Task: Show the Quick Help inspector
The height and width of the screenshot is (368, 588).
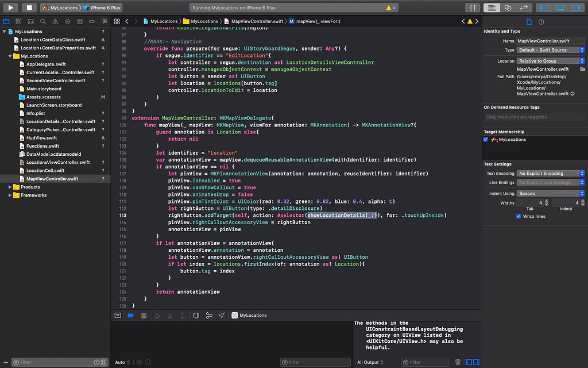Action: [x=541, y=22]
